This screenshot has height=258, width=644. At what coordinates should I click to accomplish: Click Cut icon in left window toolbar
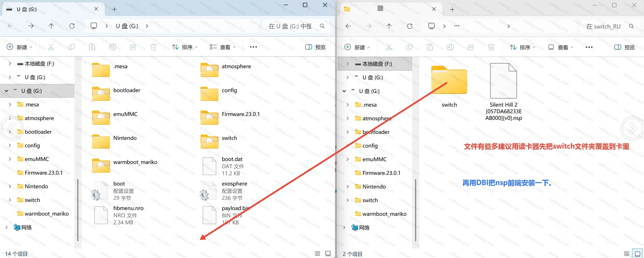[x=51, y=47]
